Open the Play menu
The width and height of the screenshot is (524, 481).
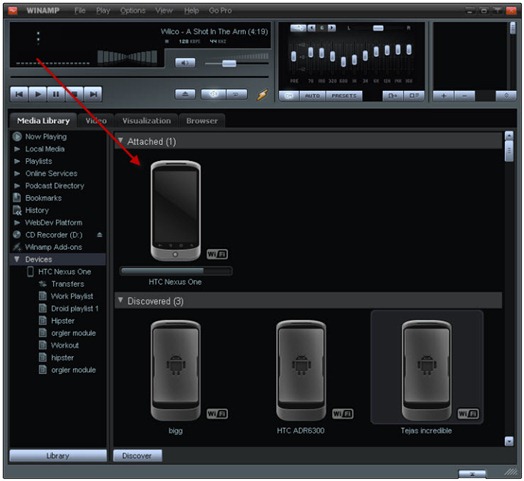(103, 11)
